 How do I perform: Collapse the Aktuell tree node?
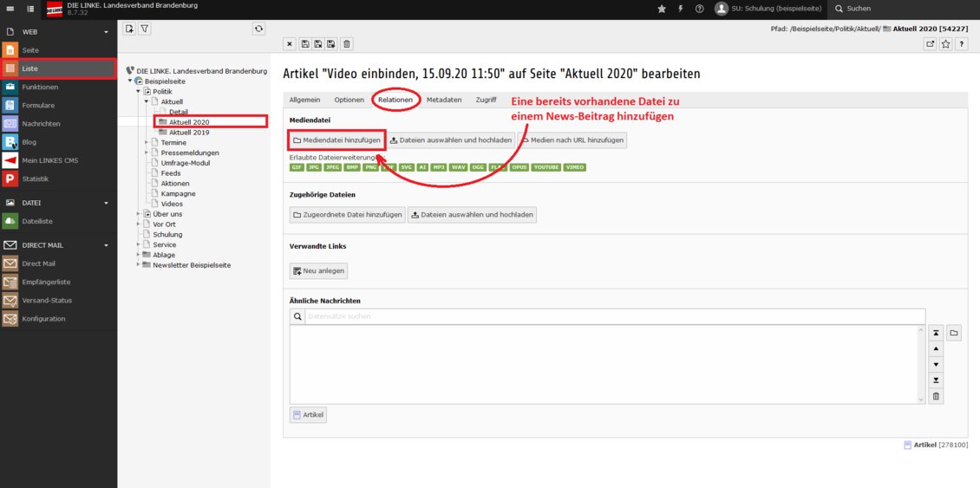(147, 101)
